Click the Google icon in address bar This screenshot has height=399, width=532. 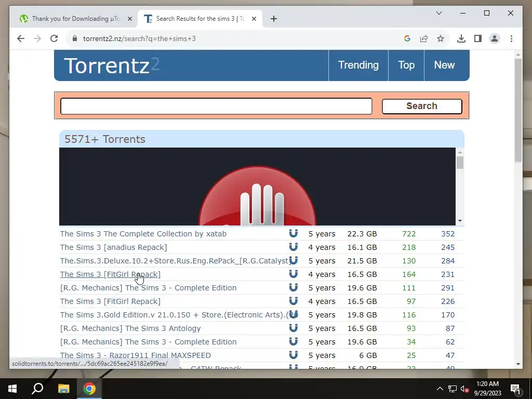pos(407,38)
